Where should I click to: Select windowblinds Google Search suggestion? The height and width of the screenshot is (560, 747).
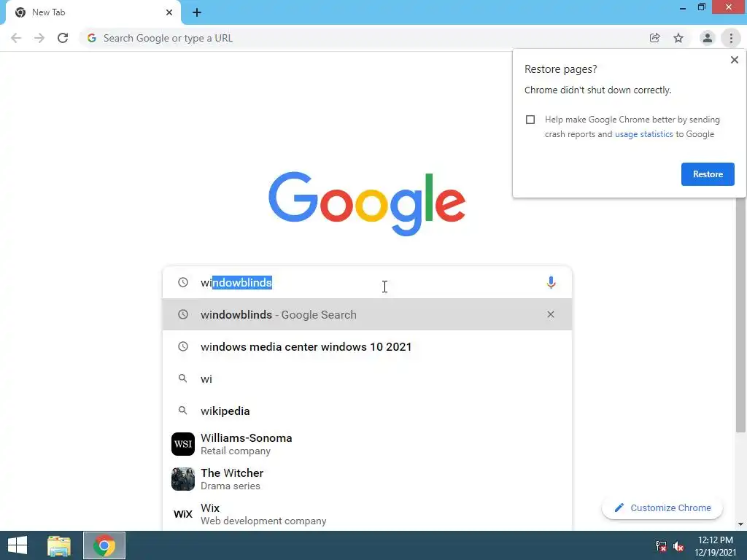(x=367, y=314)
